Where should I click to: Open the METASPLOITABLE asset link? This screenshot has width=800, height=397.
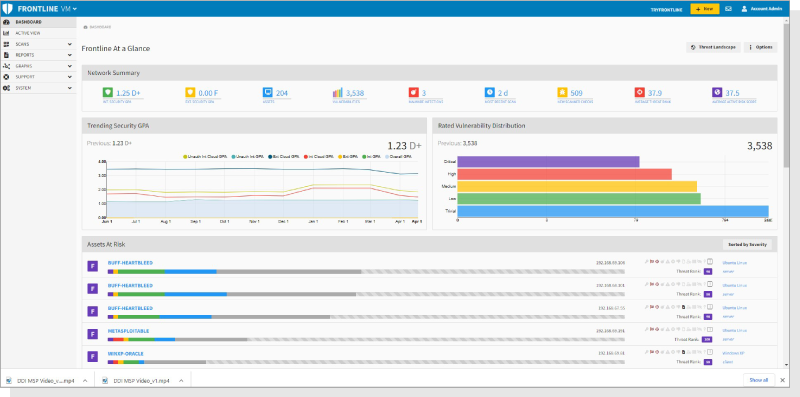tap(129, 331)
